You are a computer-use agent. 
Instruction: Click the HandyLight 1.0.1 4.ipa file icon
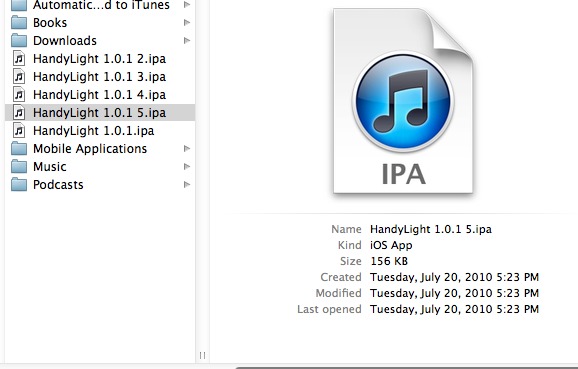click(19, 95)
